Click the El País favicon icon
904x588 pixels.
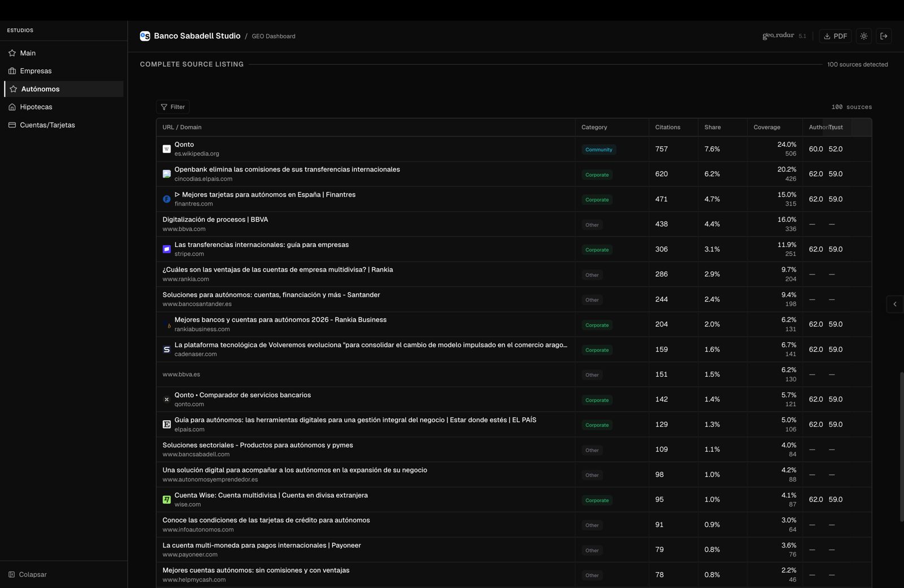(x=167, y=425)
